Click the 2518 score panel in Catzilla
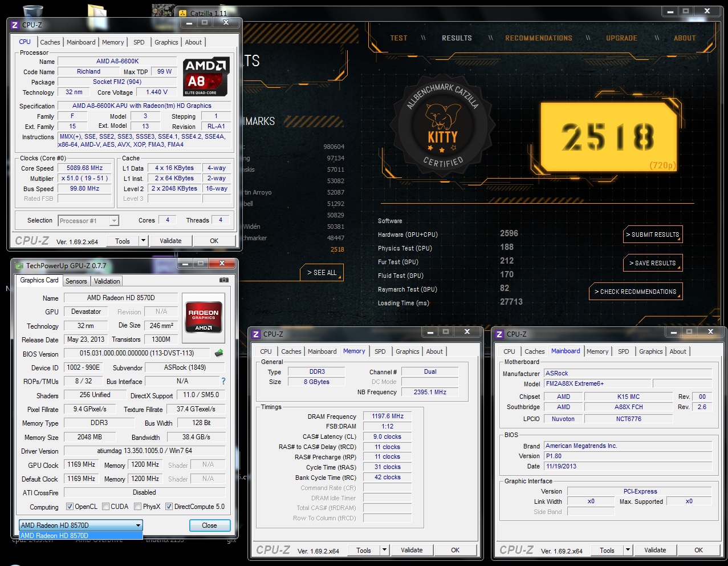Image resolution: width=728 pixels, height=566 pixels. click(x=608, y=138)
